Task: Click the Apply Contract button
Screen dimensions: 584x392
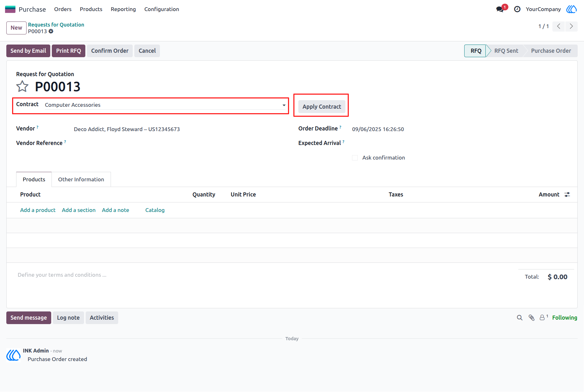Action: click(x=322, y=106)
